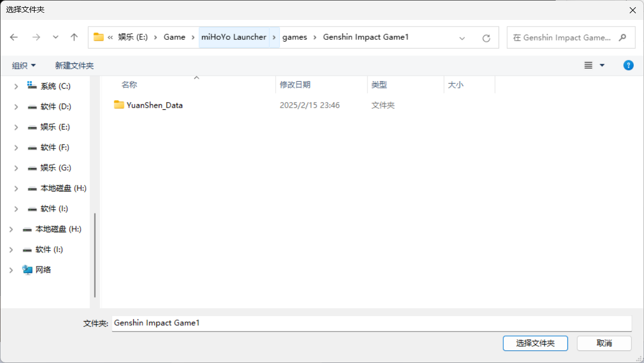Open recent locations dropdown arrow
This screenshot has width=644, height=363.
[56, 37]
